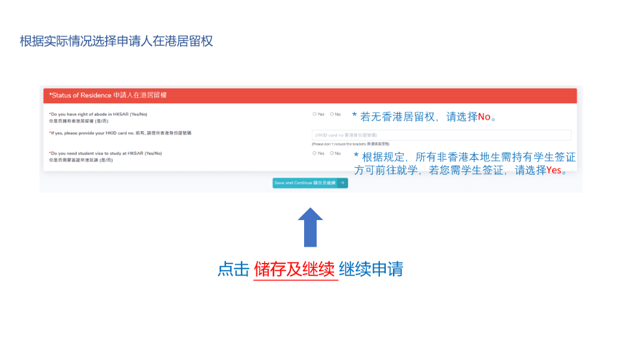Screen dimensions: 644x362
Task: Click the 'If yes, please provide your HKID card no.' label
Action: 120,133
